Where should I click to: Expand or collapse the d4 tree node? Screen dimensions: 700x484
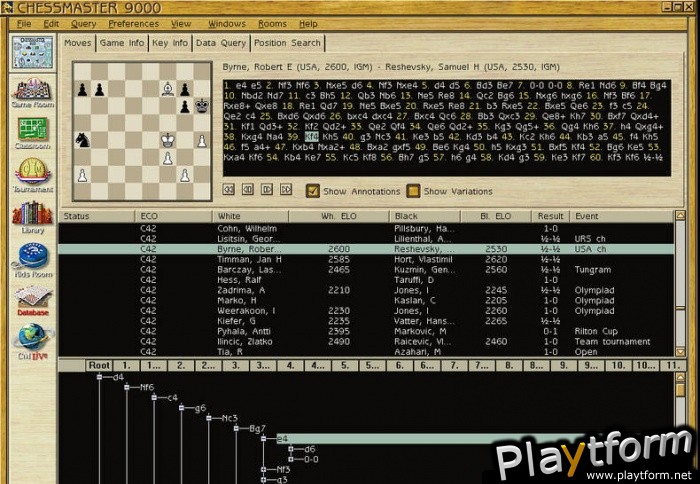[x=99, y=377]
